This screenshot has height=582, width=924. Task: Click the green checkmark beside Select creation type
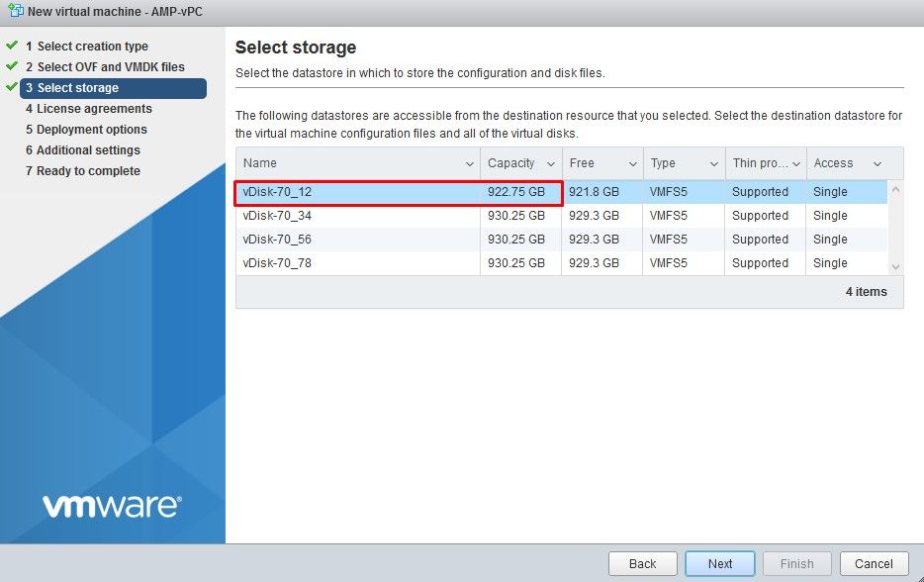pyautogui.click(x=11, y=45)
